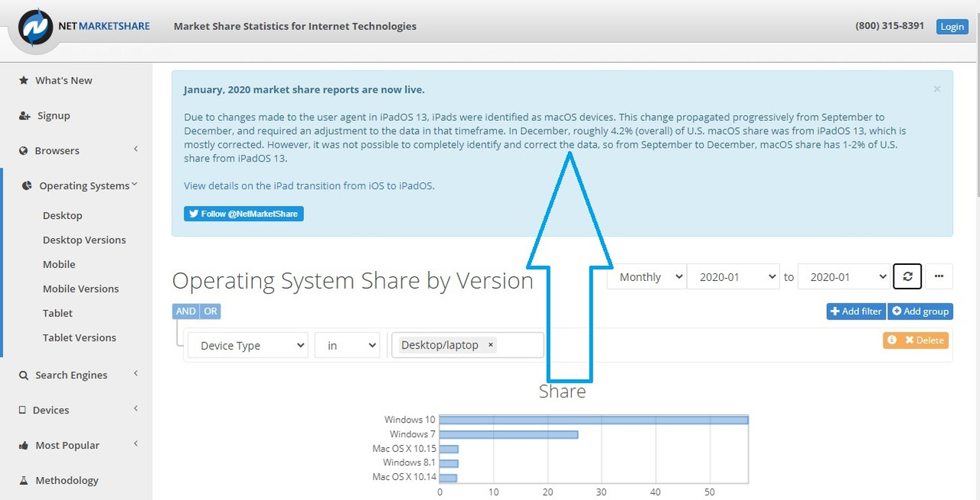Click the Follow @NetMarketShare Twitter button

click(x=243, y=214)
